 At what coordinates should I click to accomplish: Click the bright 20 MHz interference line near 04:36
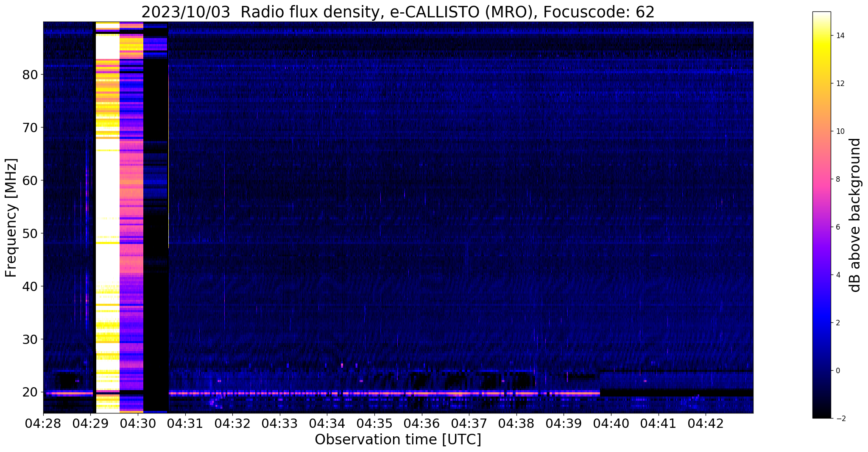tap(421, 394)
